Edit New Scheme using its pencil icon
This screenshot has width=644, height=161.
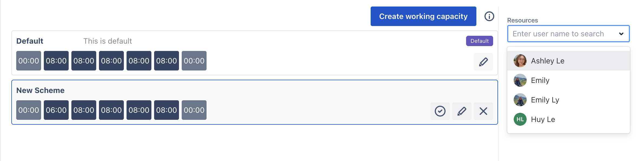(462, 111)
